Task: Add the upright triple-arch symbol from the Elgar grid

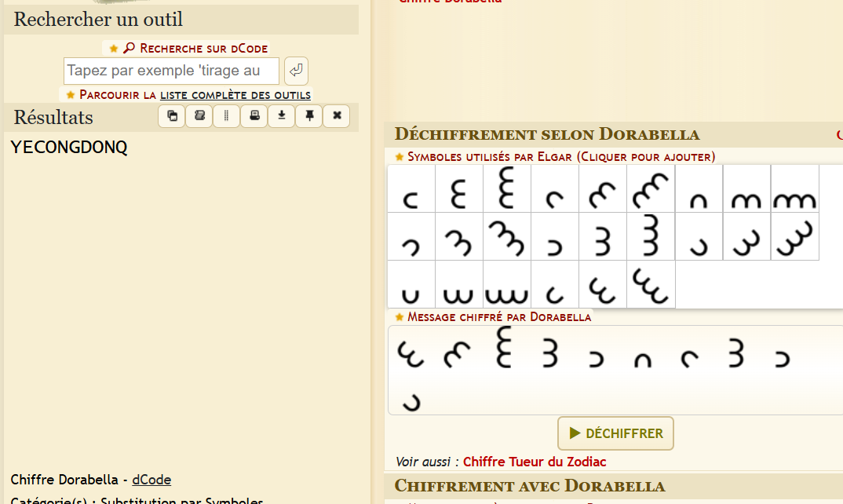Action: pos(794,188)
